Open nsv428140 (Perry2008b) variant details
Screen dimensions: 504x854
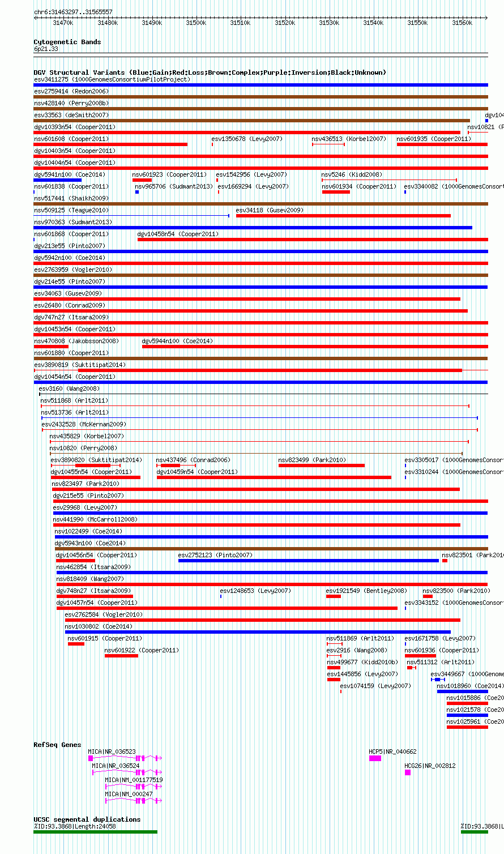[71, 104]
